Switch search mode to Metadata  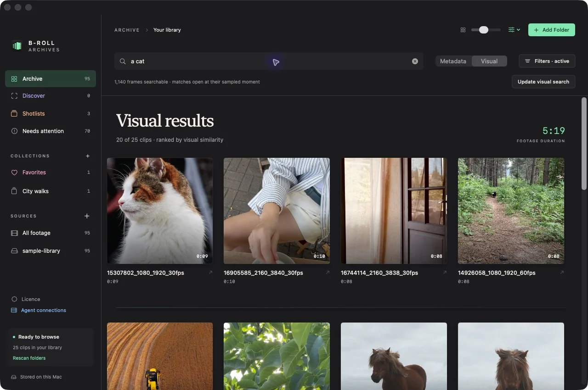point(453,61)
